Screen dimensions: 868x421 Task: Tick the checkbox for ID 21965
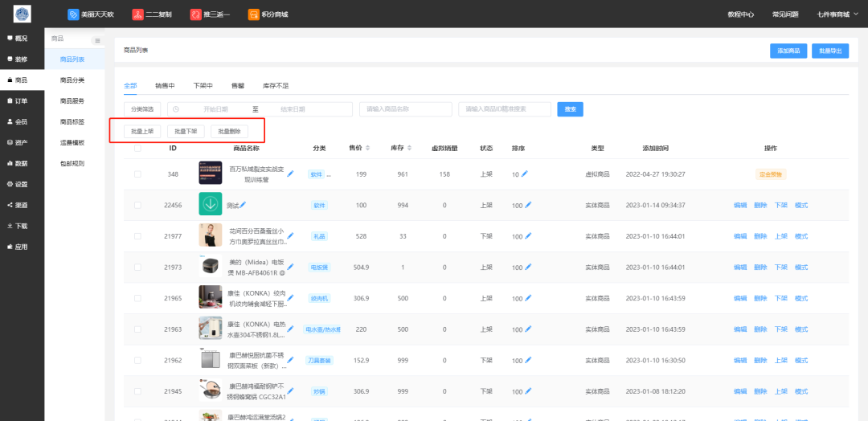pos(137,298)
